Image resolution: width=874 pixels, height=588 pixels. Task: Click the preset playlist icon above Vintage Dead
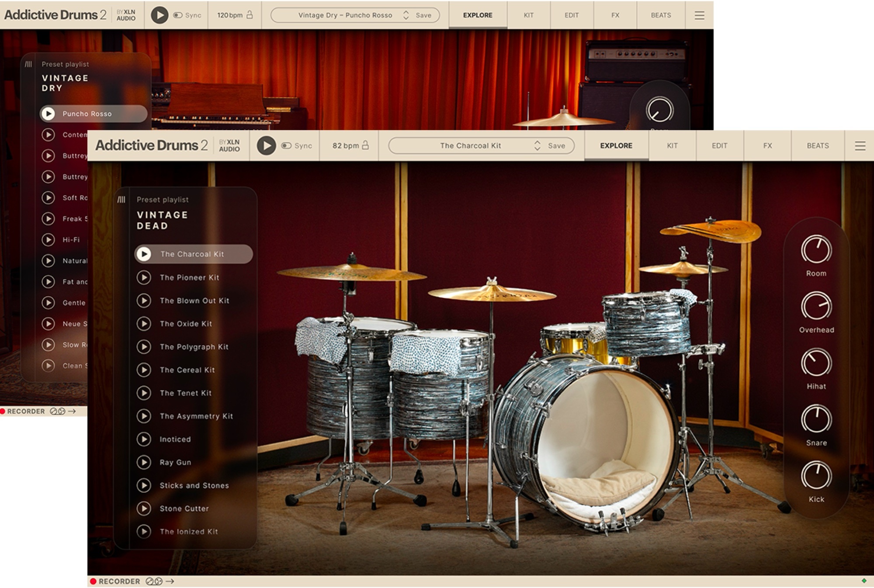pyautogui.click(x=121, y=200)
